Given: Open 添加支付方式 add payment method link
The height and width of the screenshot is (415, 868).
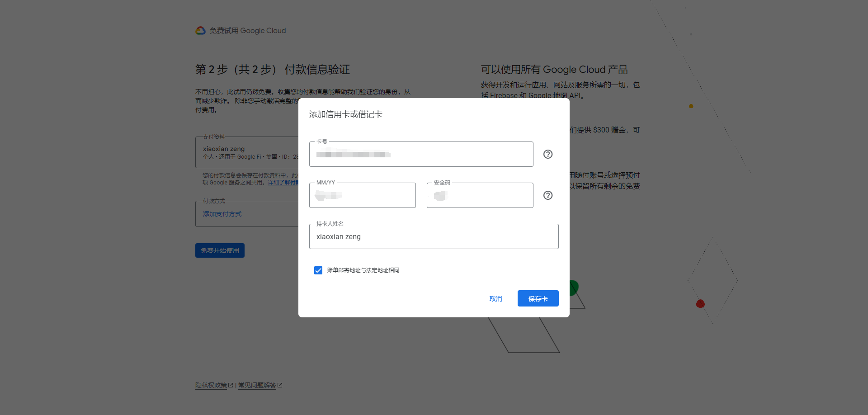Looking at the screenshot, I should click(x=222, y=214).
